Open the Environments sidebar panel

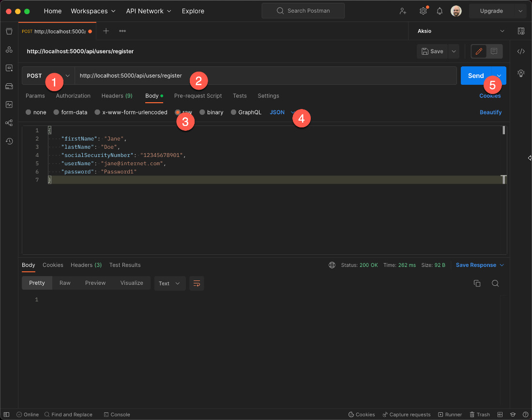point(9,68)
